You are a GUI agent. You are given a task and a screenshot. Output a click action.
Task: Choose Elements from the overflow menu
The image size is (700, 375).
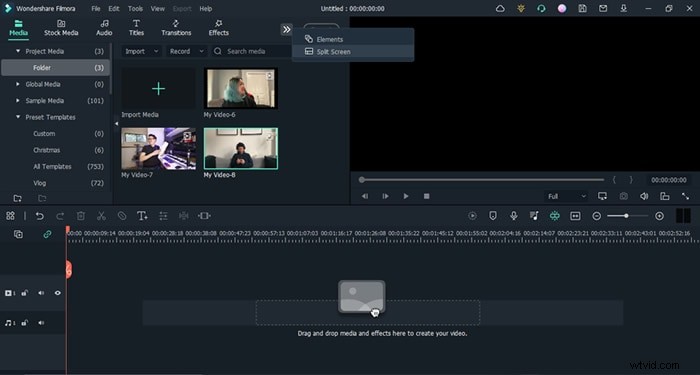(x=353, y=39)
